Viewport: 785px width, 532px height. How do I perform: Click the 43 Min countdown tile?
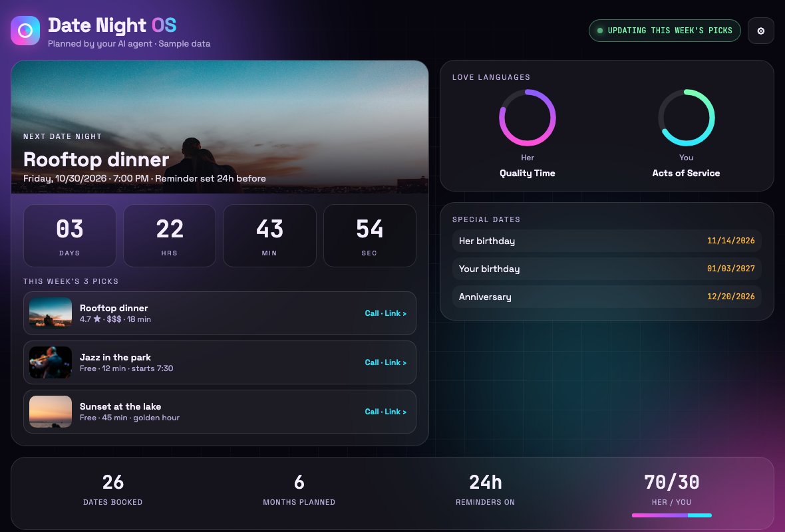pos(269,235)
